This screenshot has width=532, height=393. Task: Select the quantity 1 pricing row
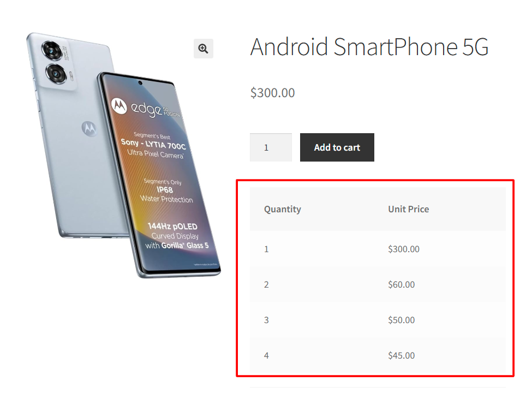tap(378, 249)
